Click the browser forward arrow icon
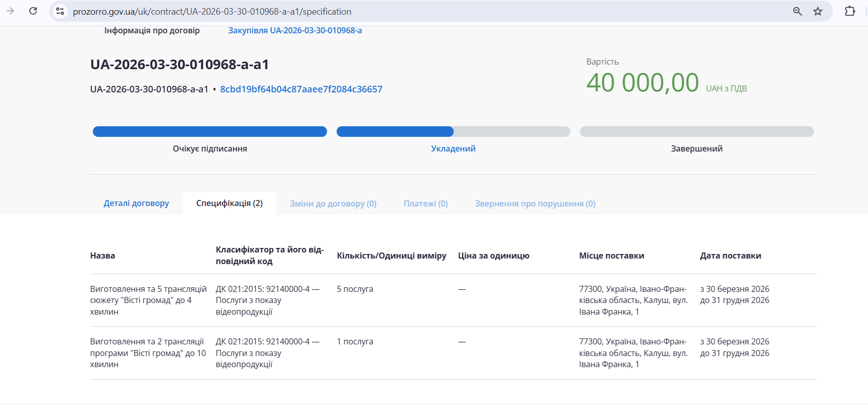Image resolution: width=868 pixels, height=405 pixels. (10, 11)
